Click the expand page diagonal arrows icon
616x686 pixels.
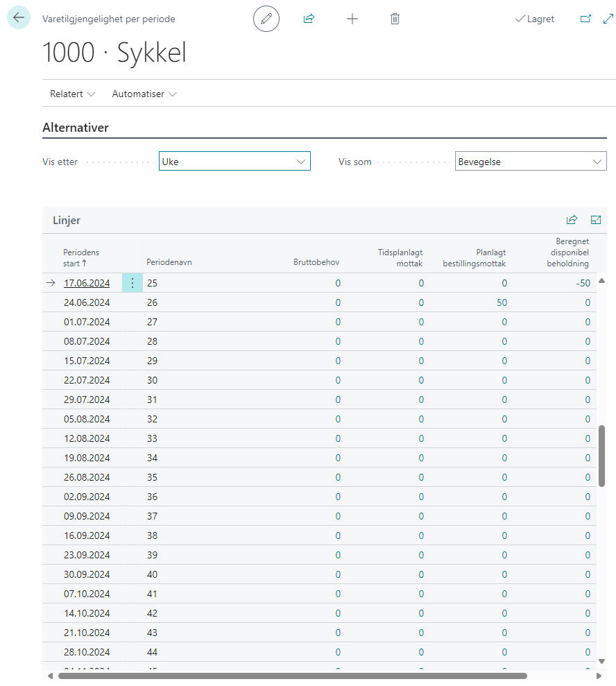pos(608,19)
